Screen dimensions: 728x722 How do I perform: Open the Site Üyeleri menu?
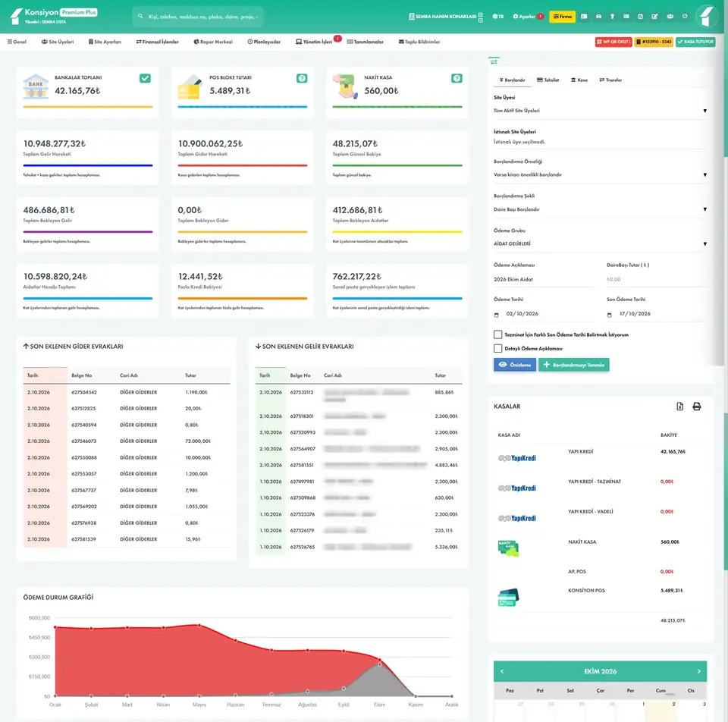58,42
